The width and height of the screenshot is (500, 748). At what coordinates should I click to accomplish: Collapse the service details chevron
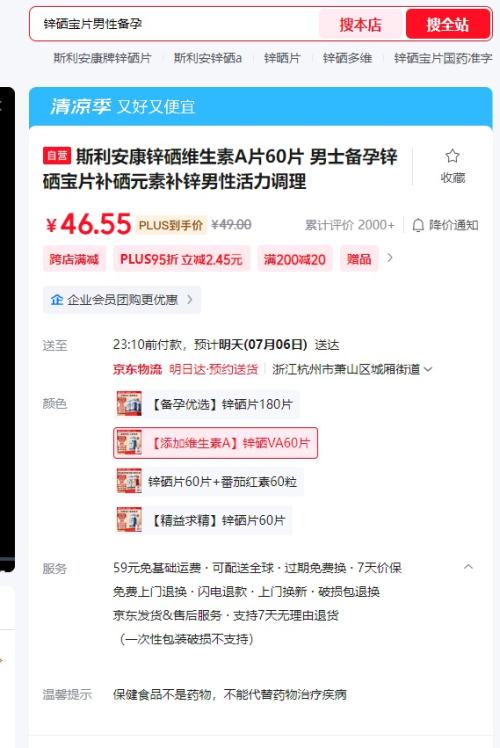click(x=468, y=567)
